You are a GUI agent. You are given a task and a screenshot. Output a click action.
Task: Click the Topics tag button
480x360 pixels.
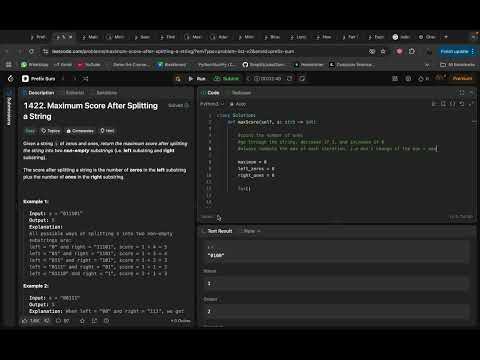pyautogui.click(x=51, y=131)
